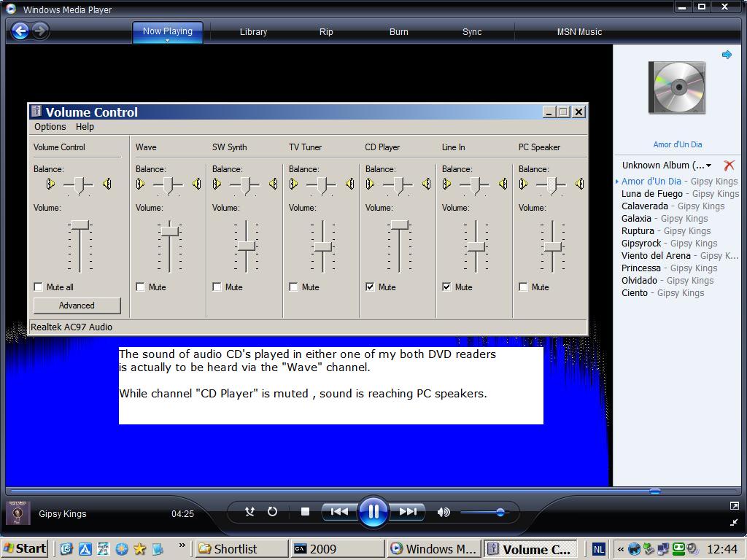
Task: Pause the current song
Action: [373, 512]
